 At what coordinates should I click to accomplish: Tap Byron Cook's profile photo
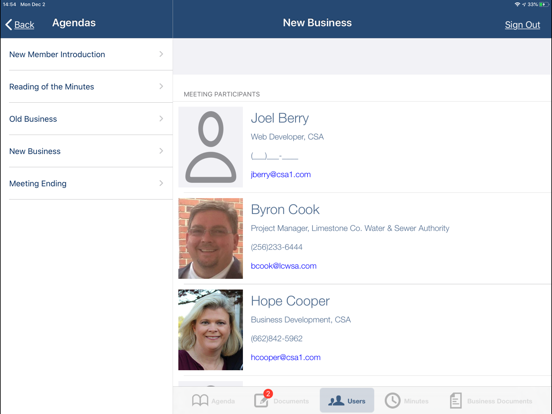(211, 238)
